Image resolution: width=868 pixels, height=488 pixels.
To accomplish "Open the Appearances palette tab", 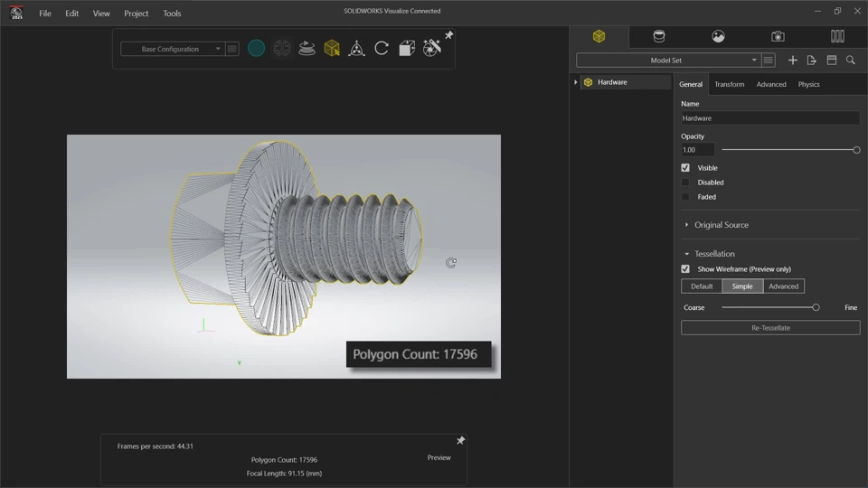I will pyautogui.click(x=658, y=36).
